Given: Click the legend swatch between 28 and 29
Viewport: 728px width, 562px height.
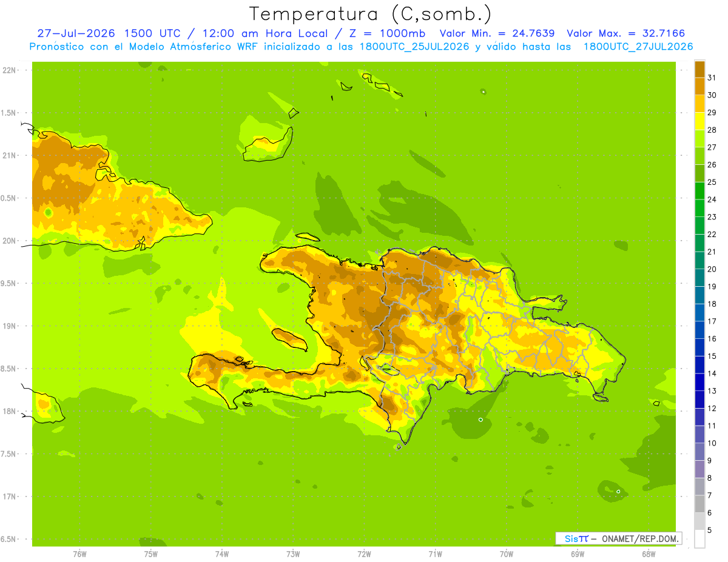Looking at the screenshot, I should pyautogui.click(x=699, y=121).
